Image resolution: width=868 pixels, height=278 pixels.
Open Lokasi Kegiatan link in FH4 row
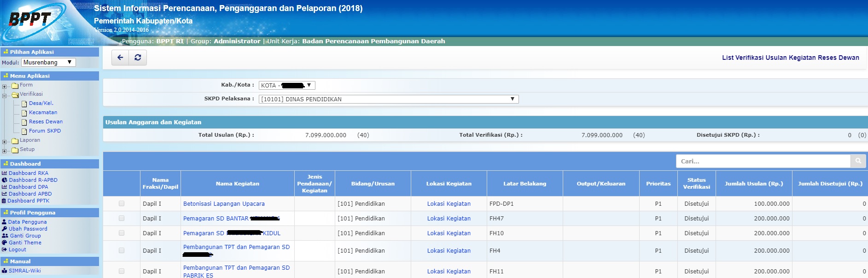pos(449,250)
